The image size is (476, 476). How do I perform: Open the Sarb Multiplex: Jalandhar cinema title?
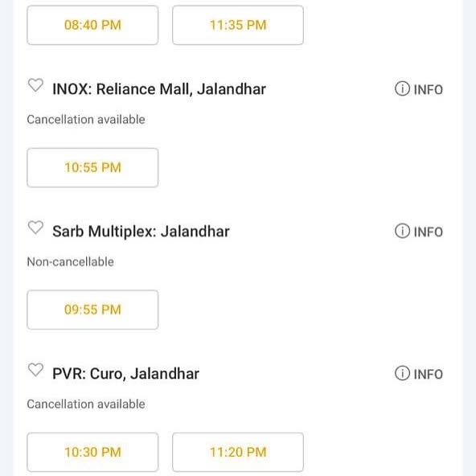[x=141, y=232]
